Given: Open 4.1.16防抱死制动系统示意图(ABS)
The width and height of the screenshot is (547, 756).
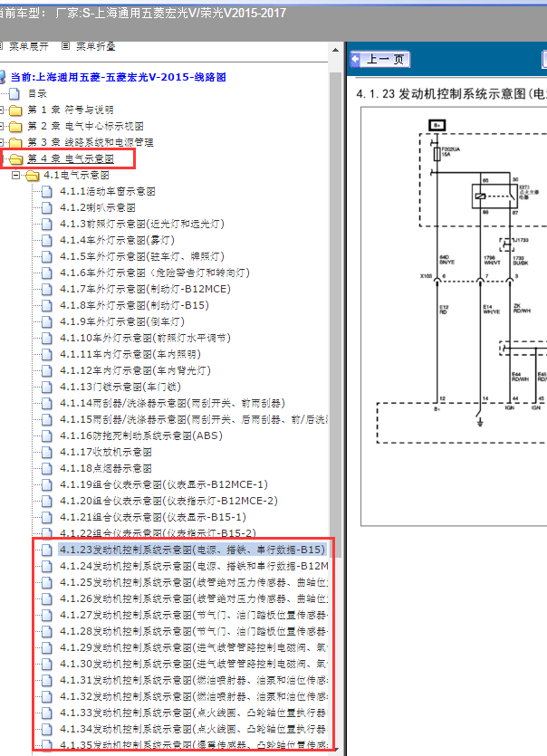Looking at the screenshot, I should tap(141, 435).
